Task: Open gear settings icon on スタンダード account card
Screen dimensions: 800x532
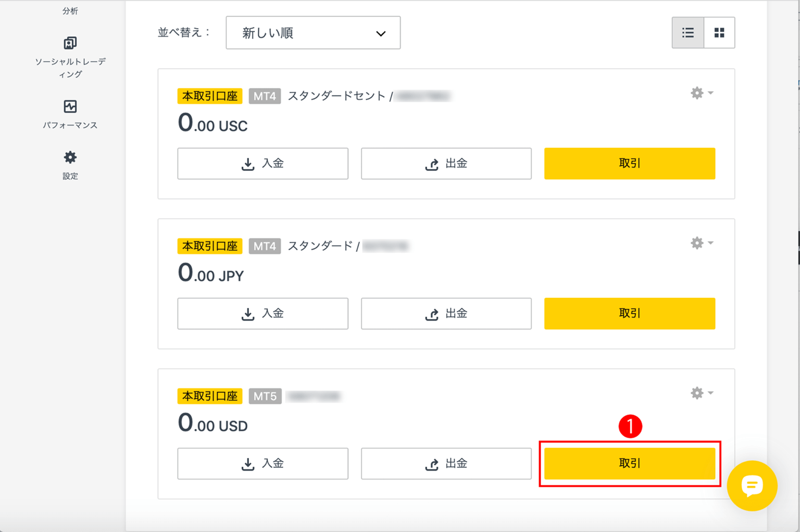Action: [696, 243]
